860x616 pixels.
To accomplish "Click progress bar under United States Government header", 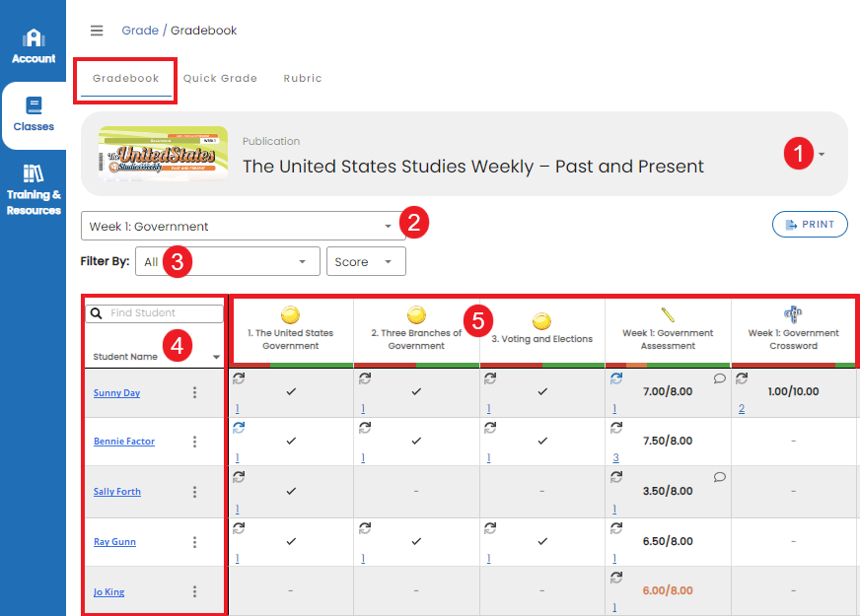I will (x=291, y=365).
